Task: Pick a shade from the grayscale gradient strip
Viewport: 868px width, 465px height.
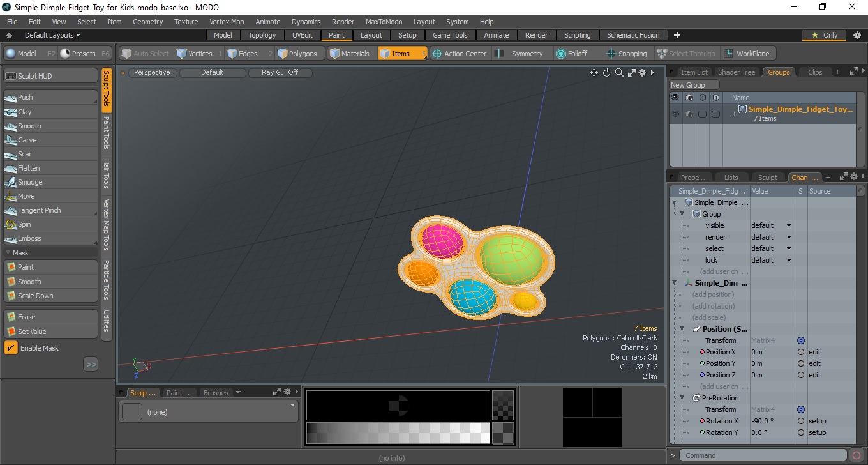Action: coord(398,433)
